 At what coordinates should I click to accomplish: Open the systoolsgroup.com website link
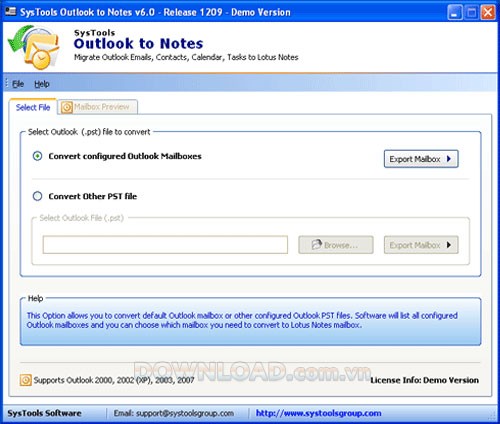[318, 413]
